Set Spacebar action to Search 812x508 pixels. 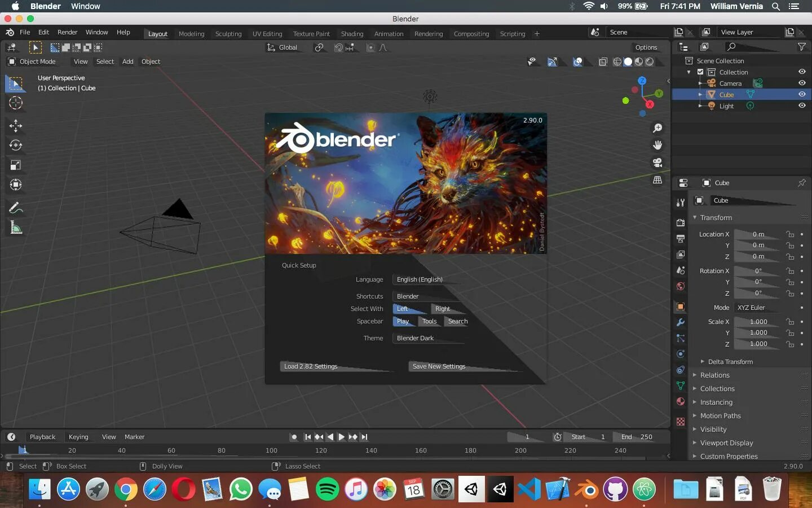click(457, 321)
